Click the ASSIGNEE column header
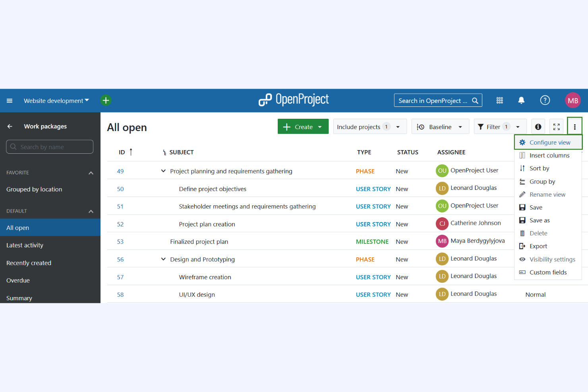 coord(451,152)
